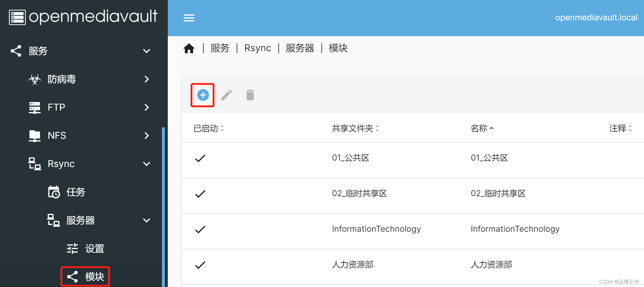644x287 pixels.
Task: Open the 服务器 breadcrumb item
Action: [300, 48]
